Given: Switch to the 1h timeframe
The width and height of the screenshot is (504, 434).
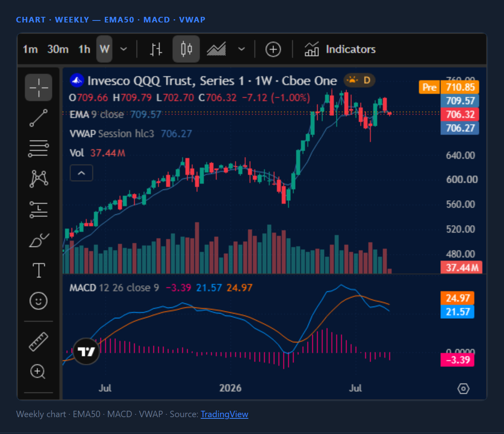Looking at the screenshot, I should coord(84,49).
